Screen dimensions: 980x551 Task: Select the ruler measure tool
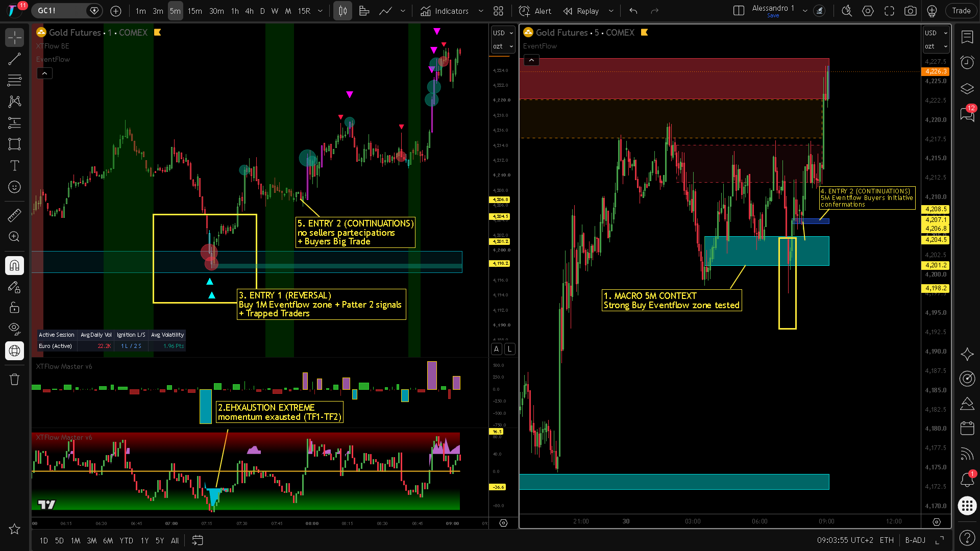(14, 215)
